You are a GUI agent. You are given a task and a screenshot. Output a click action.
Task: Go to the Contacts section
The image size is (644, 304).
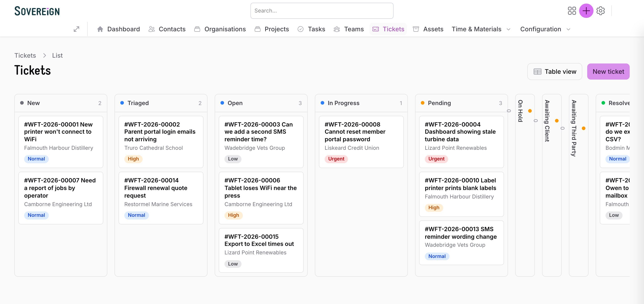click(x=167, y=29)
